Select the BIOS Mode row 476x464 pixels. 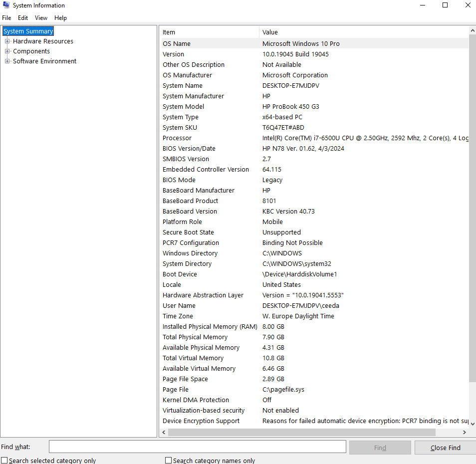click(314, 180)
